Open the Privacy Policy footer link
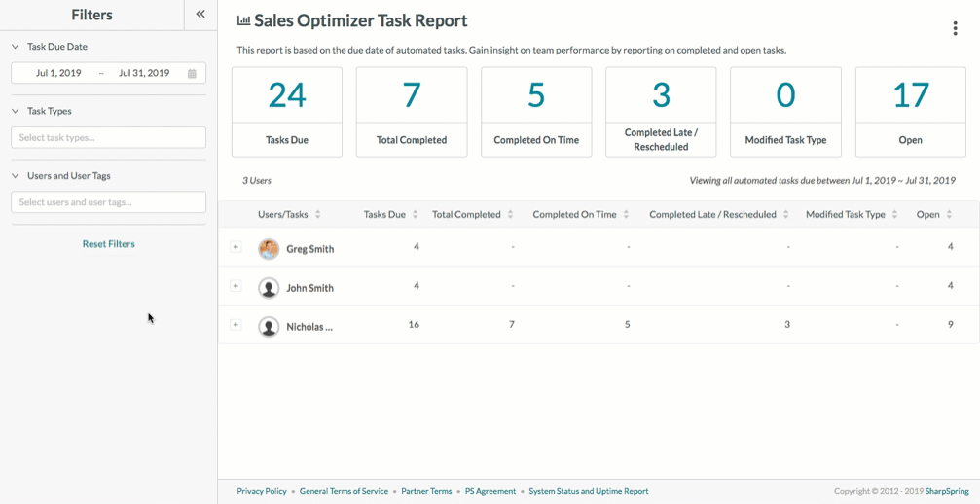 click(262, 491)
